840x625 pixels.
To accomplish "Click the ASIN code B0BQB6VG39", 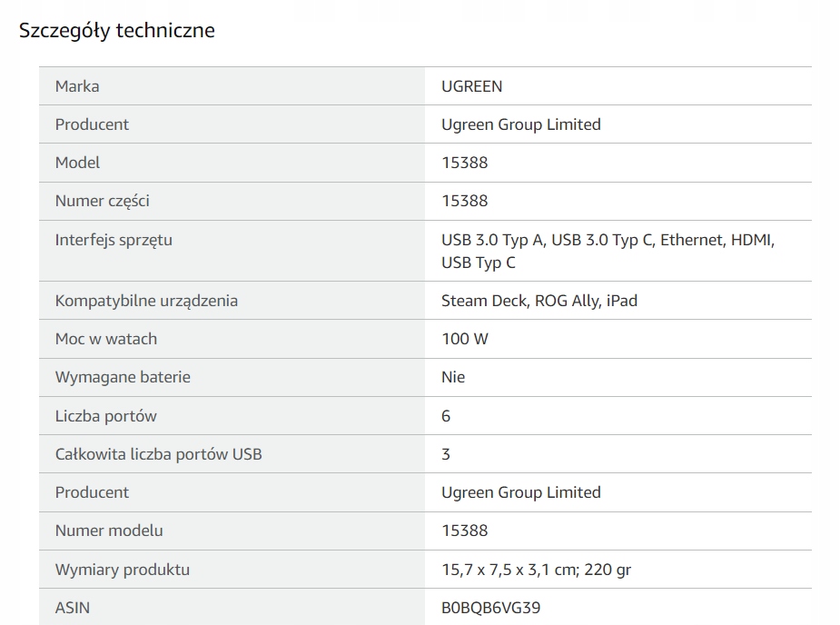I will (x=490, y=607).
